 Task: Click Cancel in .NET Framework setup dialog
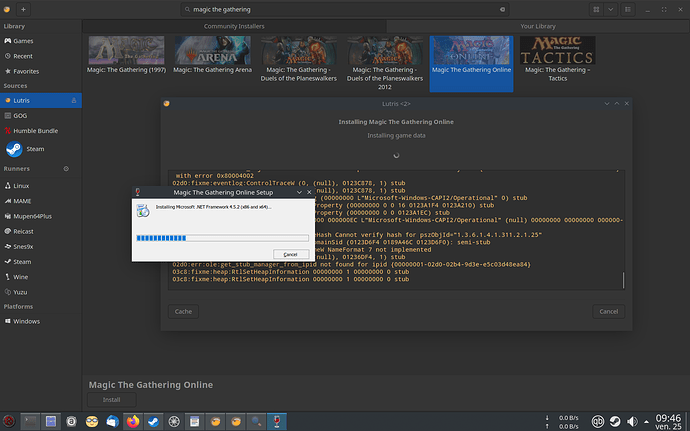290,254
